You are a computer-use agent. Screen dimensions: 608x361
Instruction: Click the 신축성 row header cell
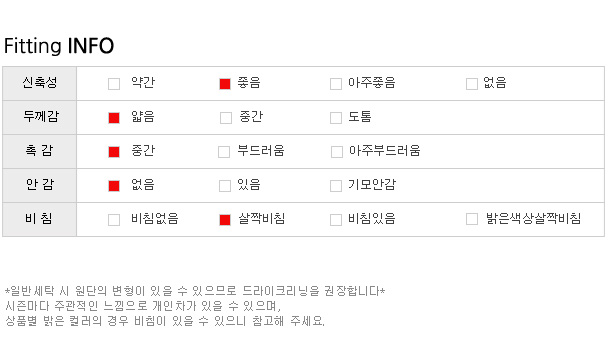pos(40,83)
